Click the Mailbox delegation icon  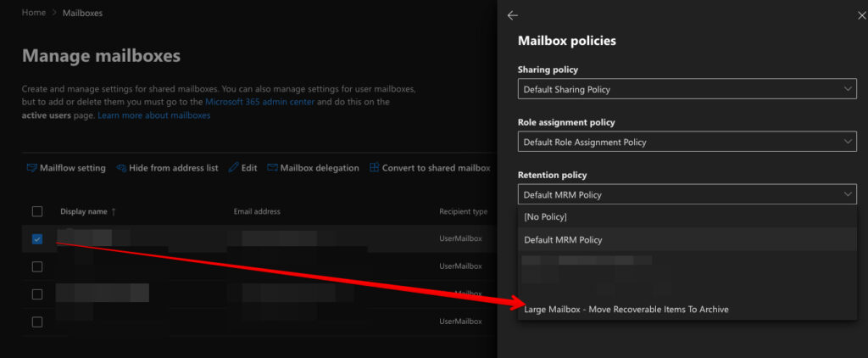272,168
